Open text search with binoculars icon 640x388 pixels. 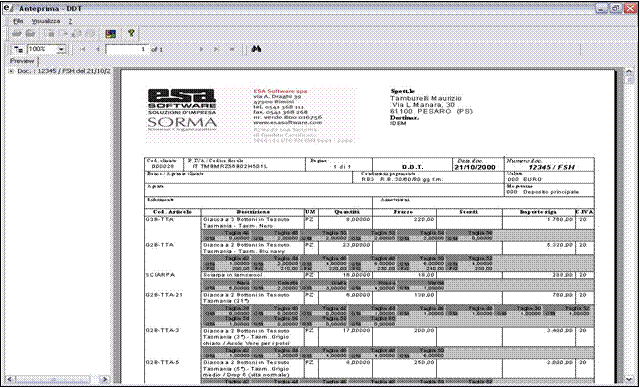point(256,49)
